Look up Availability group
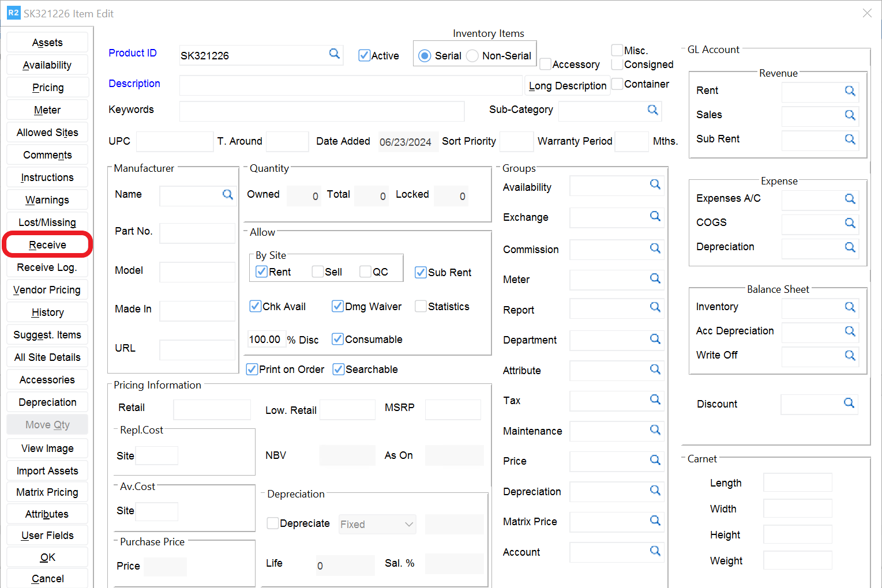This screenshot has width=882, height=588. pos(655,184)
